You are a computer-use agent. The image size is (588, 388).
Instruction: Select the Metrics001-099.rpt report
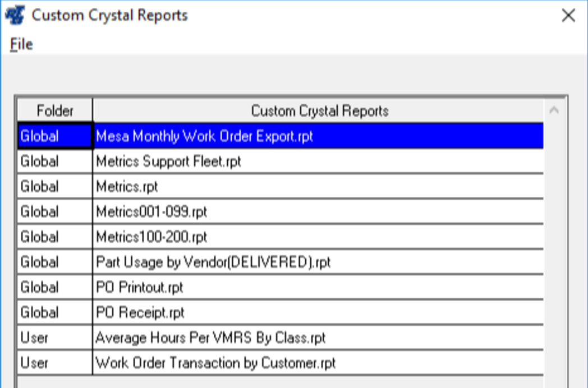pos(151,212)
